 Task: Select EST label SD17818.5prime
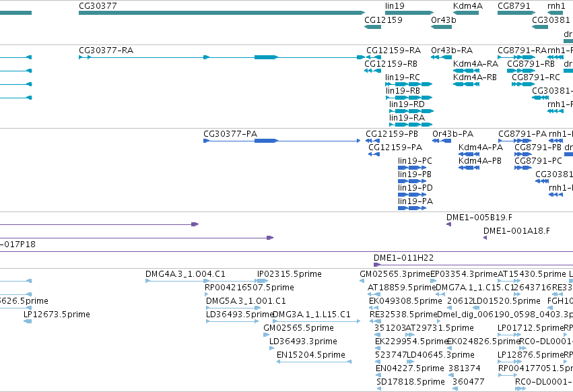tap(410, 383)
